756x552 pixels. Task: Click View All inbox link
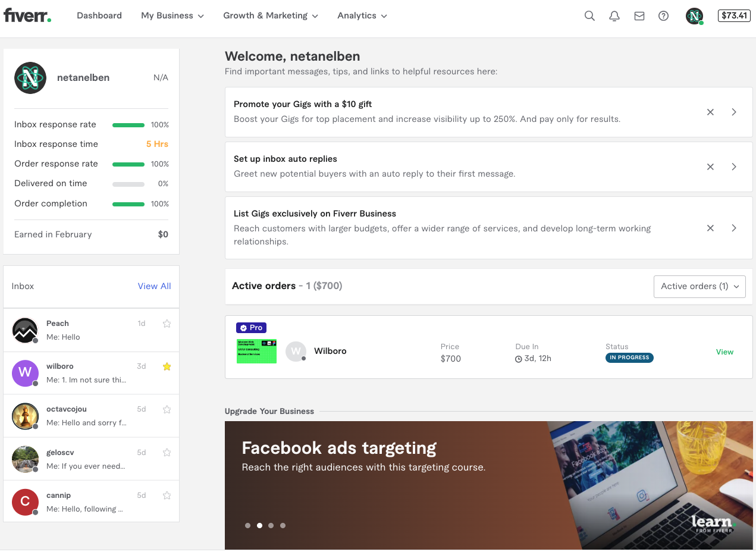(x=154, y=286)
